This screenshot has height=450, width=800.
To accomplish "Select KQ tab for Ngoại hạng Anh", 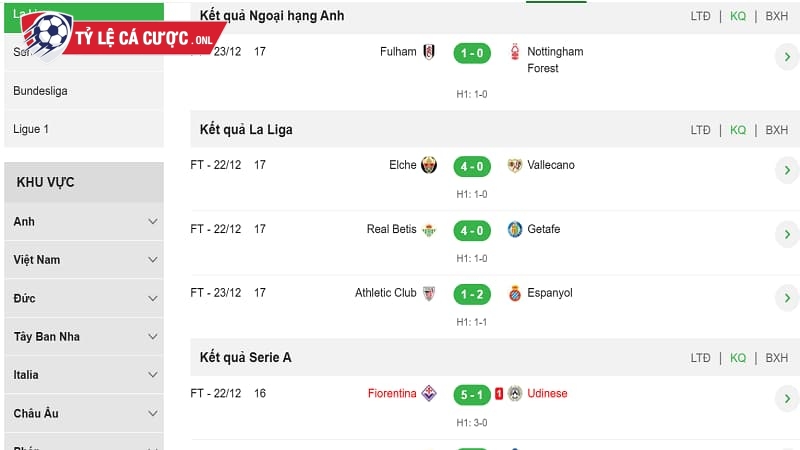I will [x=738, y=16].
